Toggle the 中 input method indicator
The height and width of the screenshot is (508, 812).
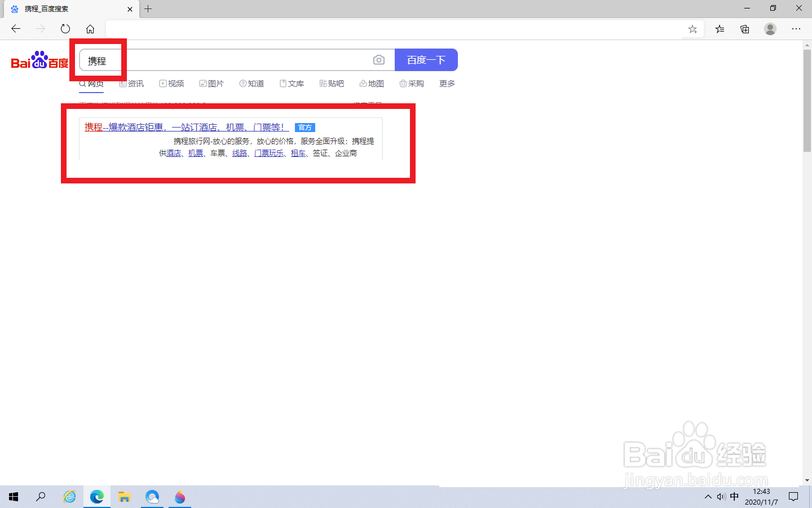click(x=734, y=497)
